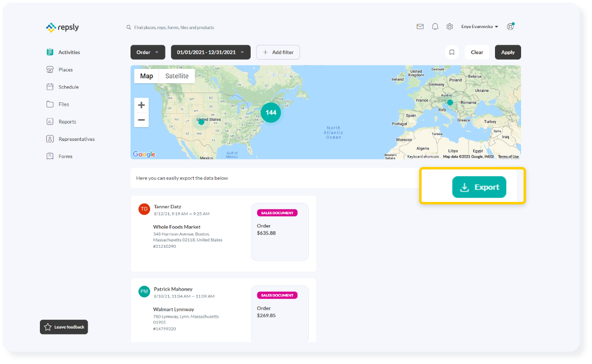This screenshot has height=364, width=592.
Task: Open Places in the sidebar
Action: click(x=60, y=69)
